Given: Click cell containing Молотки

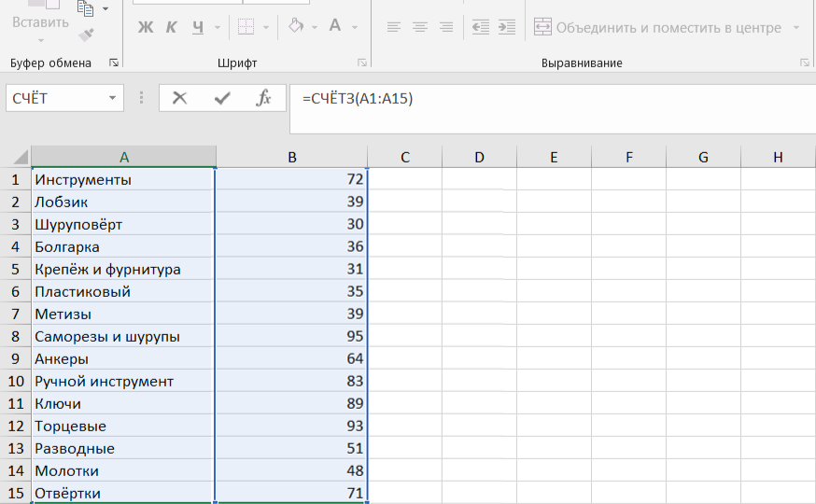Looking at the screenshot, I should click(124, 470).
